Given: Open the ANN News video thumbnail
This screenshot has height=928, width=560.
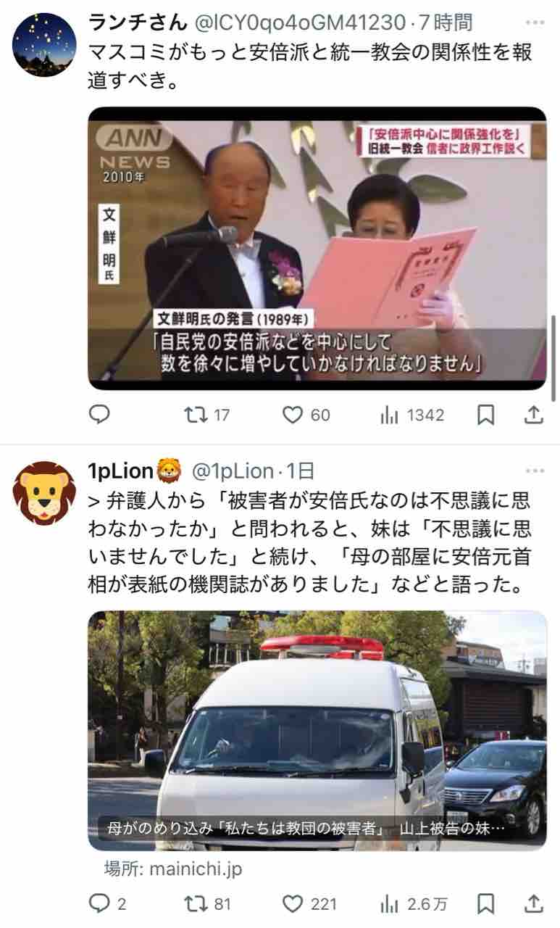Looking at the screenshot, I should [x=317, y=249].
